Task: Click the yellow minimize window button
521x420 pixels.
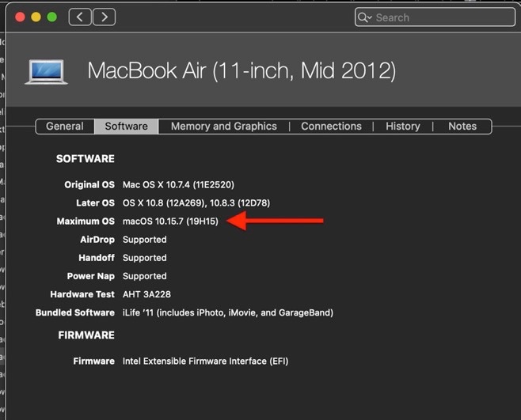Action: click(x=36, y=17)
